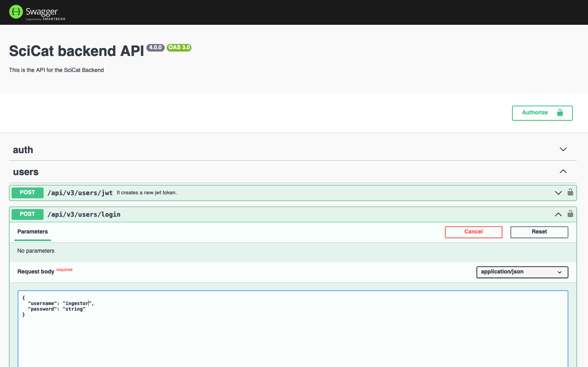
Task: Click the Swagger logo icon
Action: pos(16,12)
